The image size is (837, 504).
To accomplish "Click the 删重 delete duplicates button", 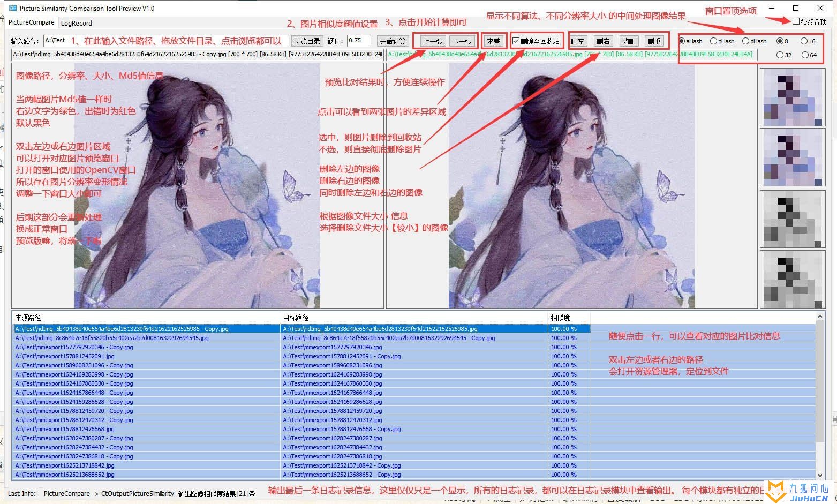I will tap(654, 41).
